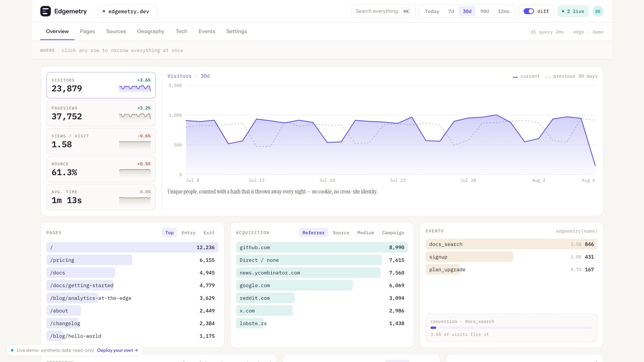
Task: Select Referrer acquisition view
Action: pyautogui.click(x=314, y=232)
